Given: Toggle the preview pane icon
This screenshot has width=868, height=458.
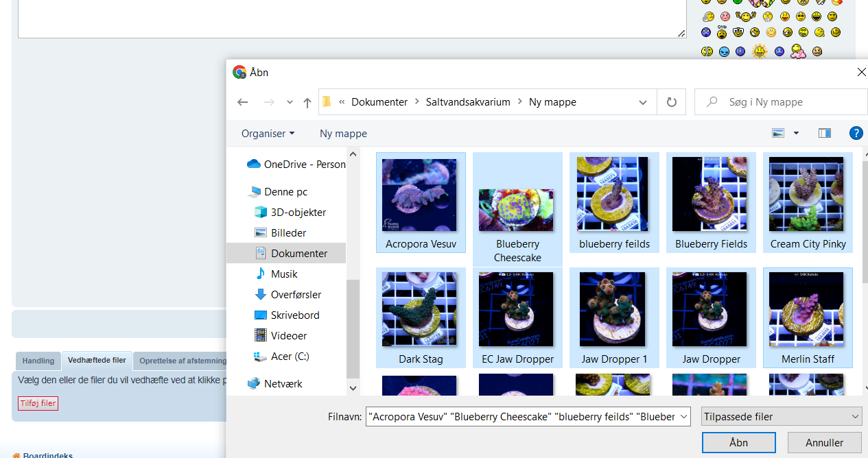Looking at the screenshot, I should [x=824, y=133].
